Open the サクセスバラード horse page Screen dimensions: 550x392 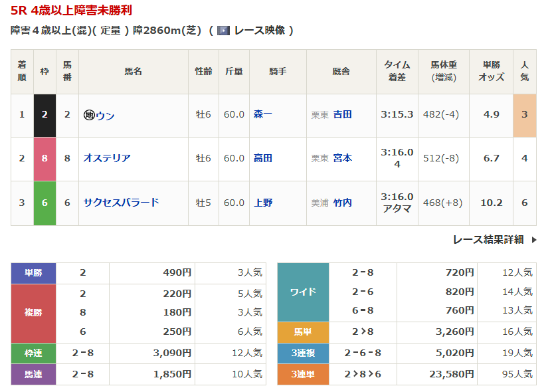point(121,203)
